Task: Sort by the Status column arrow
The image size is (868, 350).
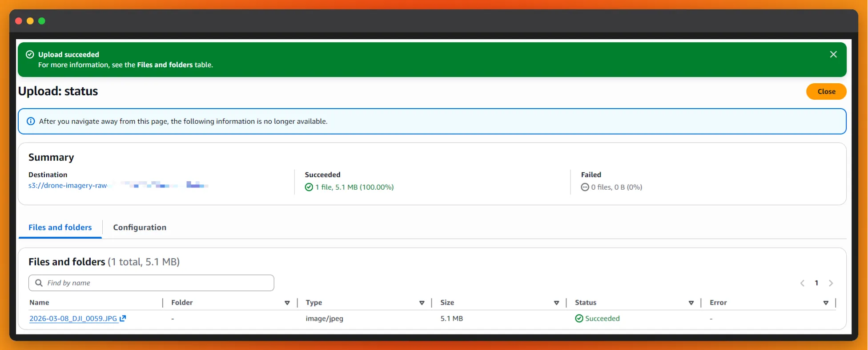Action: point(691,303)
